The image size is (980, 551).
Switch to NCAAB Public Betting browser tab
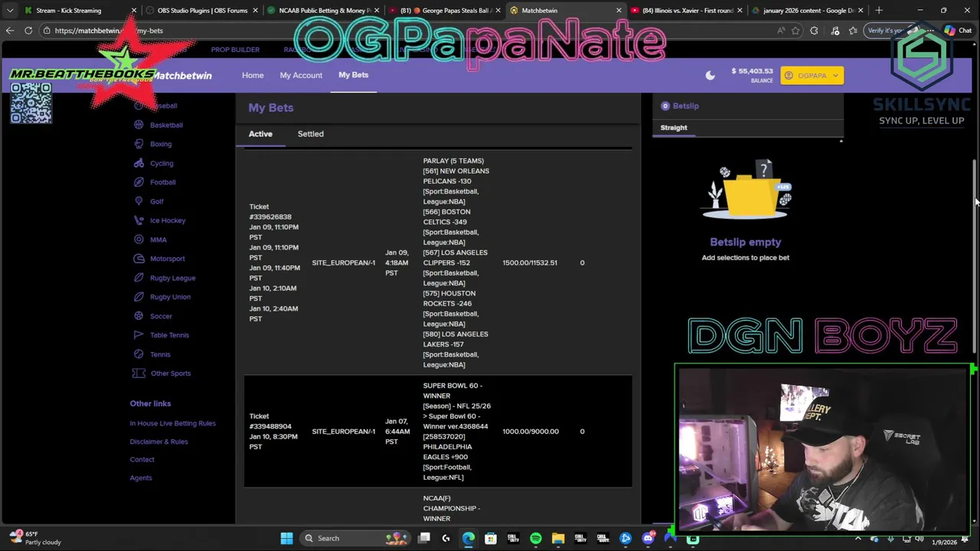[x=322, y=11]
